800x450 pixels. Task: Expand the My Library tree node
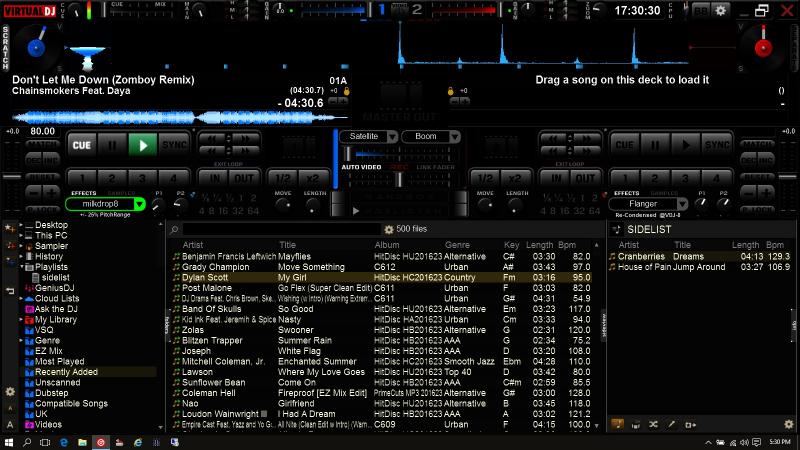pos(21,319)
